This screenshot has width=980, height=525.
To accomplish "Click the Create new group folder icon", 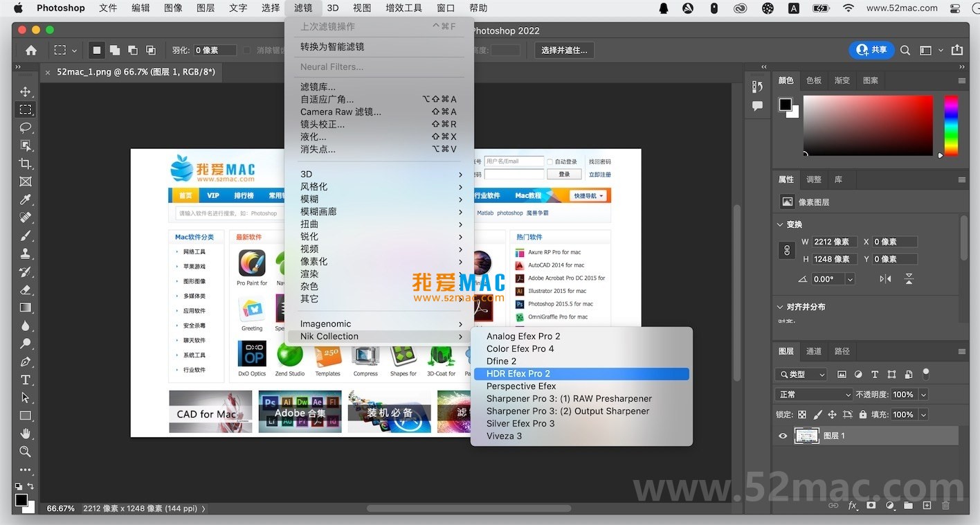I will tap(908, 506).
